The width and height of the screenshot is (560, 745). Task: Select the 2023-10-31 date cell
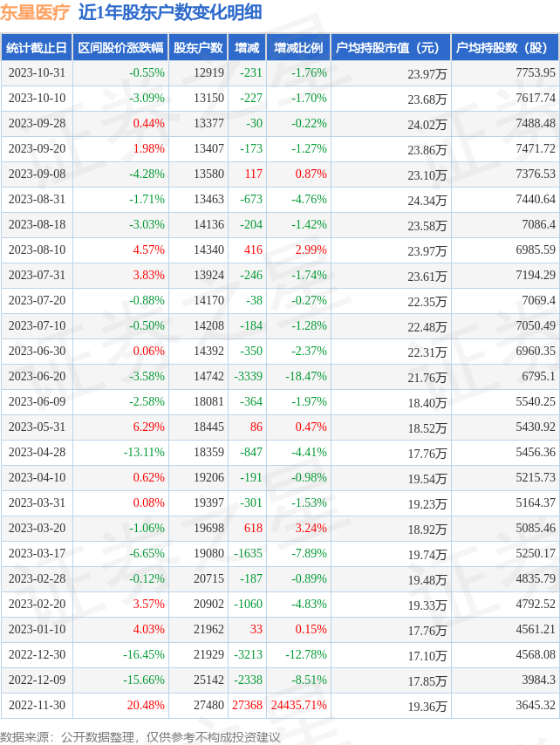tap(37, 72)
